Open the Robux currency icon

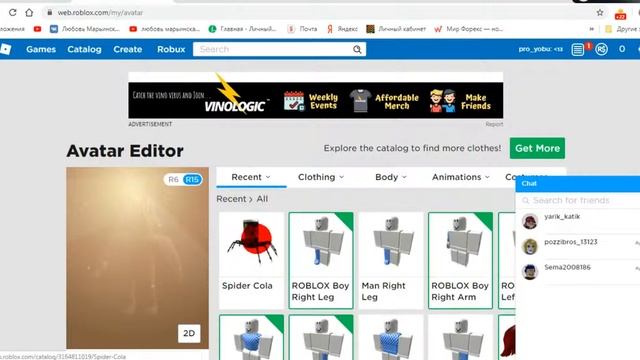click(x=601, y=49)
